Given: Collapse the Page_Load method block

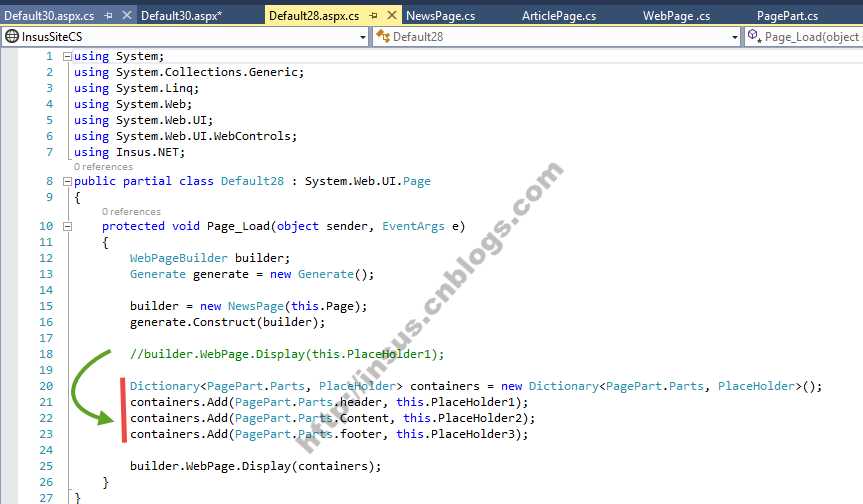Looking at the screenshot, I should (67, 226).
